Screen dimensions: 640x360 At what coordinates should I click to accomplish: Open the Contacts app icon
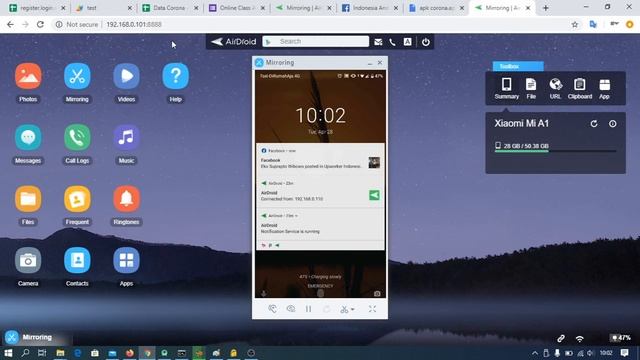[77, 260]
